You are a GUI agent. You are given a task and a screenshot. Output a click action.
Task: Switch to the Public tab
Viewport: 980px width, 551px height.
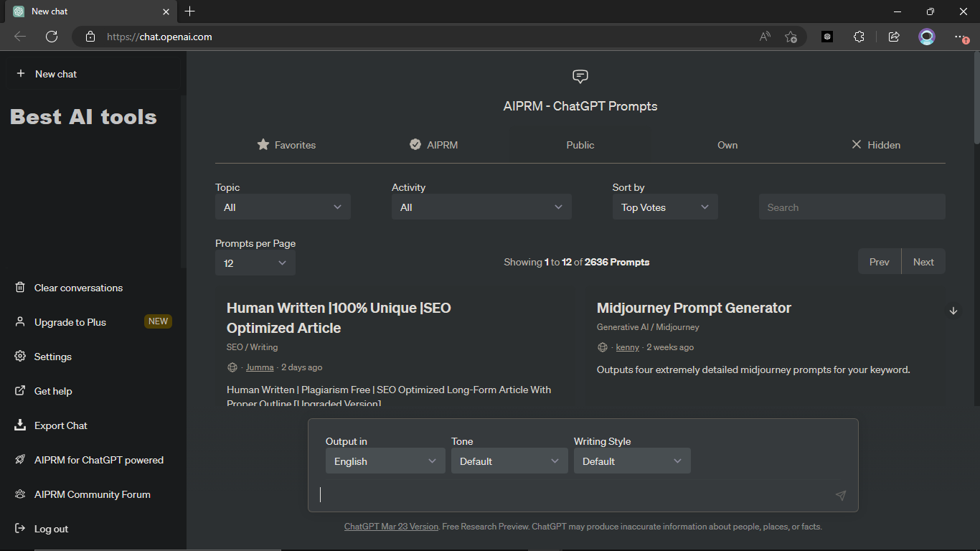tap(580, 145)
